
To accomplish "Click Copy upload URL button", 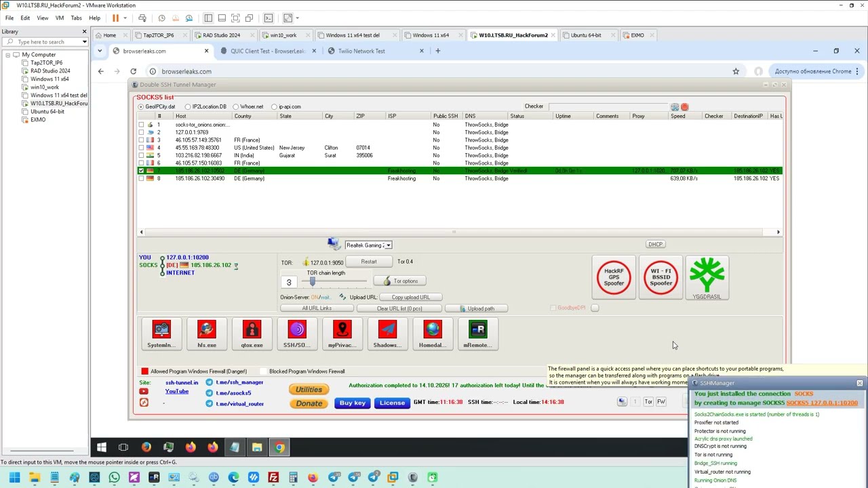I will [411, 298].
